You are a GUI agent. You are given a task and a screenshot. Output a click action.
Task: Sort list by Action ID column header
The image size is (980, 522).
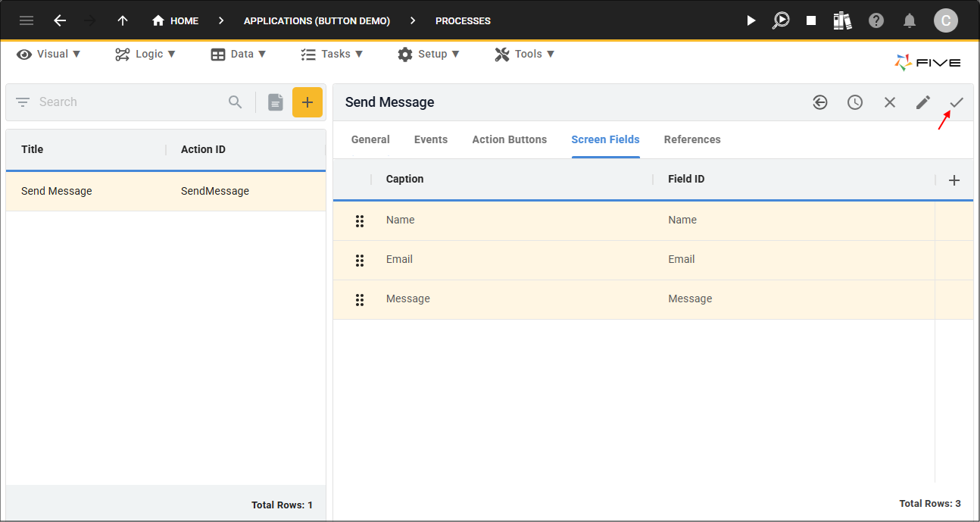[203, 149]
